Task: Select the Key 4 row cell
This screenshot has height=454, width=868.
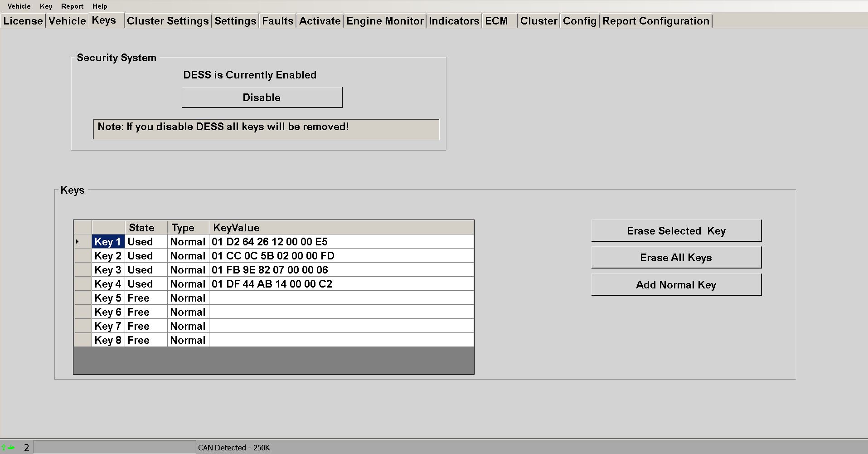Action: 108,284
